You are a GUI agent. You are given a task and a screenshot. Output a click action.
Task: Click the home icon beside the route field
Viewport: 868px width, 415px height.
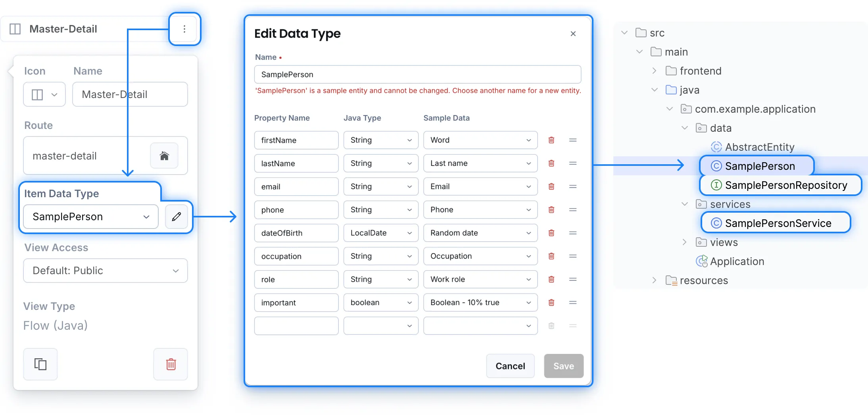pos(164,156)
